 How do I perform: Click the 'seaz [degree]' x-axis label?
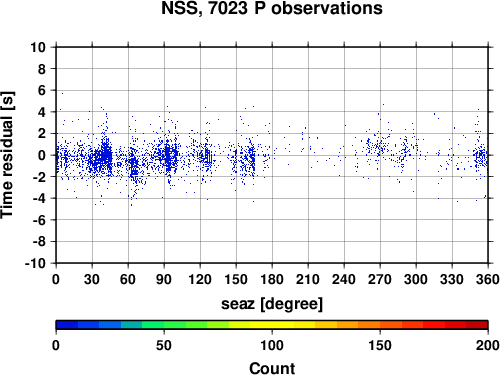272,304
